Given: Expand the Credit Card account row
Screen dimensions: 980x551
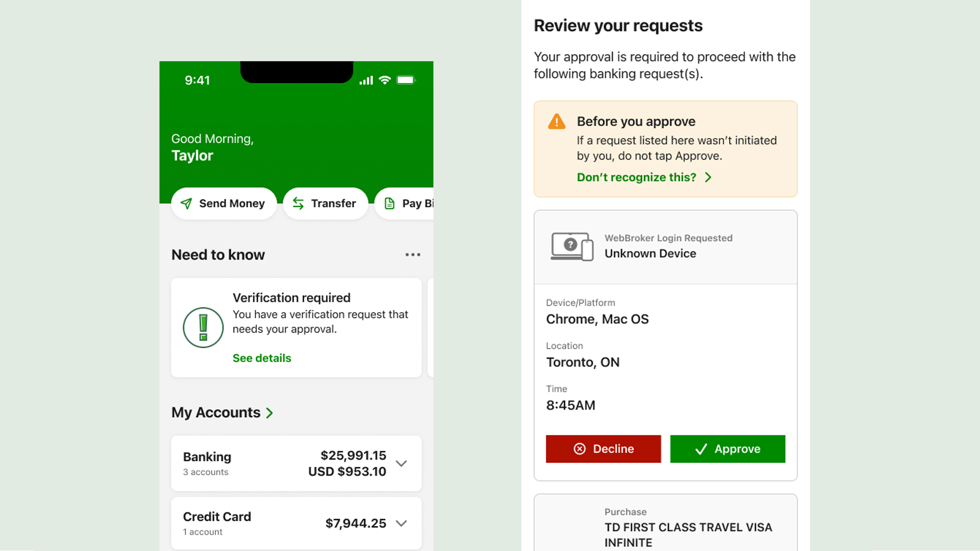Looking at the screenshot, I should pyautogui.click(x=401, y=523).
